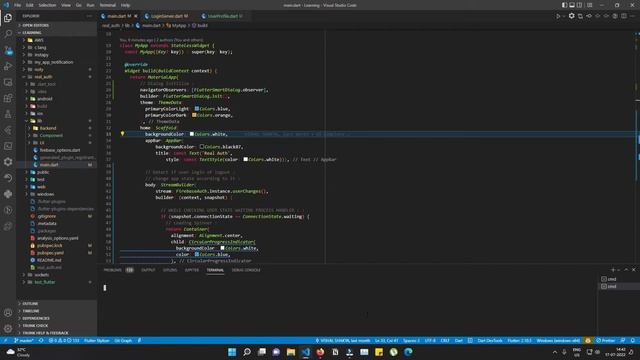Expand the OPEN EDITORS section

(x=56, y=25)
